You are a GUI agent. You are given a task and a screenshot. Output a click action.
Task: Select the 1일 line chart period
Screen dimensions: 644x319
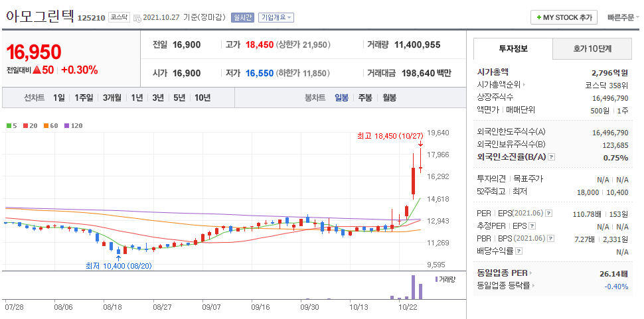tap(58, 97)
